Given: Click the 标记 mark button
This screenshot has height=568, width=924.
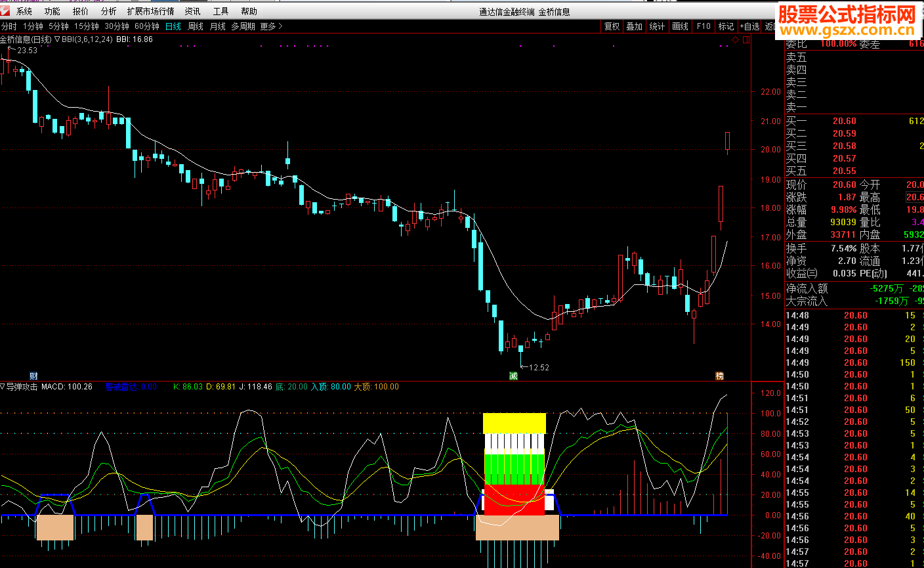Looking at the screenshot, I should tap(726, 26).
